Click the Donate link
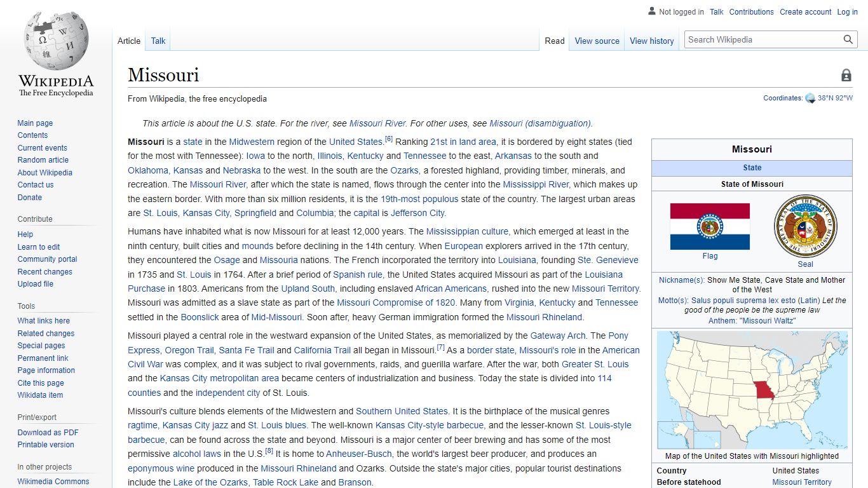The width and height of the screenshot is (868, 488). (30, 198)
